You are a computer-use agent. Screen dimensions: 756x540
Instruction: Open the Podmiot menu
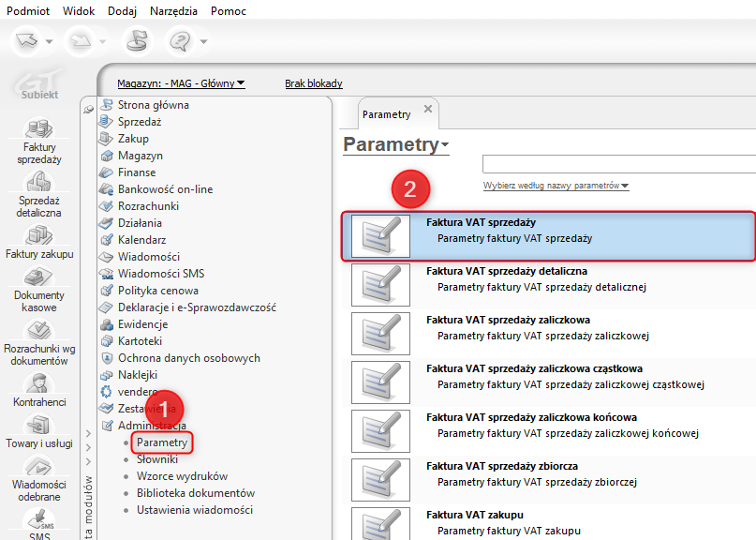tap(28, 10)
